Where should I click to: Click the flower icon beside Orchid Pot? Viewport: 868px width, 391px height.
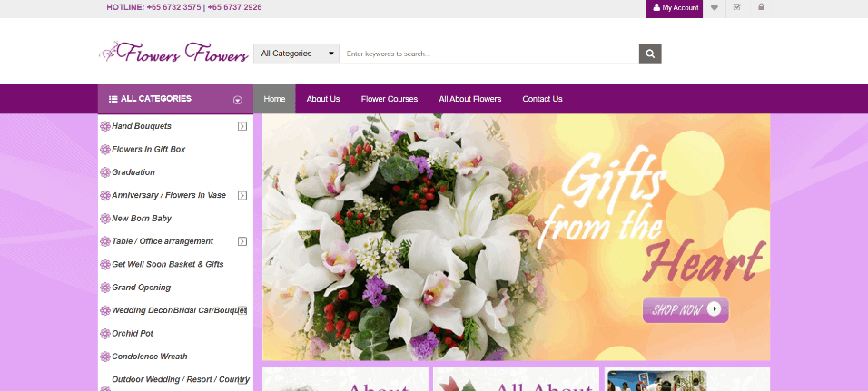(105, 334)
